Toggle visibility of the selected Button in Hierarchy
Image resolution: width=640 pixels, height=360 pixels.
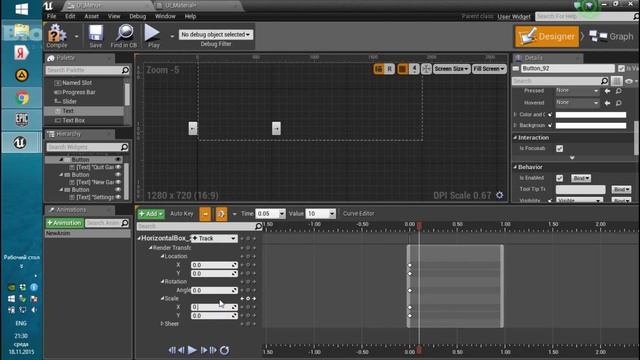118,160
